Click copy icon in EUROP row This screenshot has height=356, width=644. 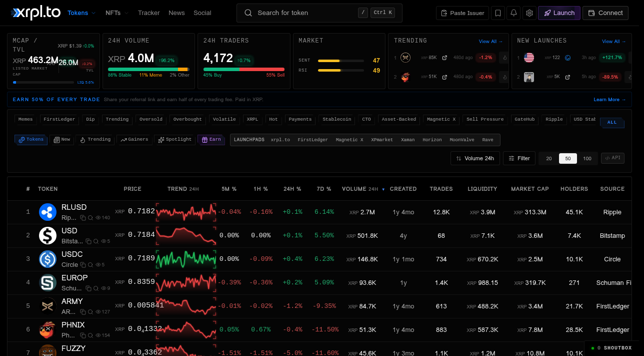click(x=88, y=288)
